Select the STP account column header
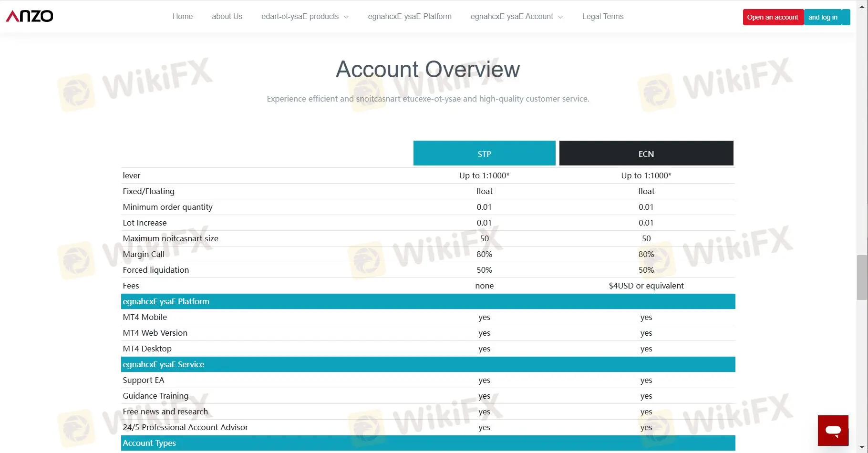 coord(484,153)
